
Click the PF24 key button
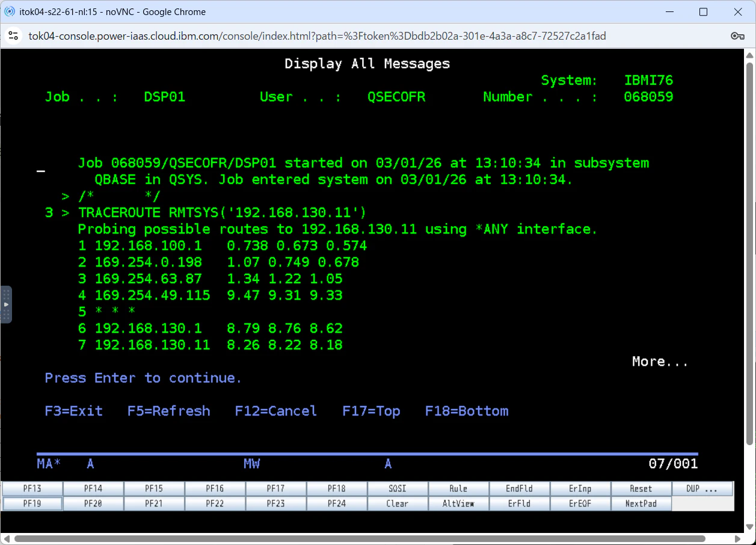pyautogui.click(x=337, y=503)
